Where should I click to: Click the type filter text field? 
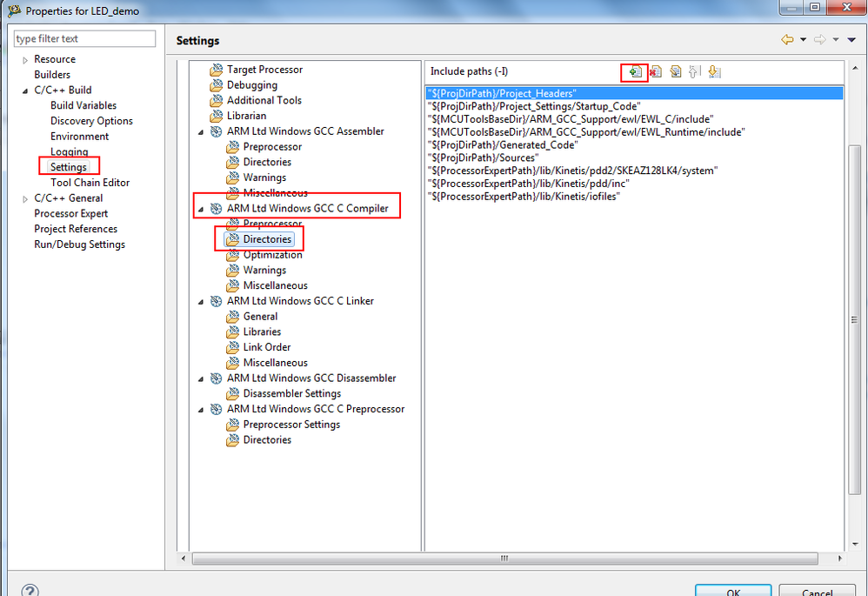click(84, 39)
